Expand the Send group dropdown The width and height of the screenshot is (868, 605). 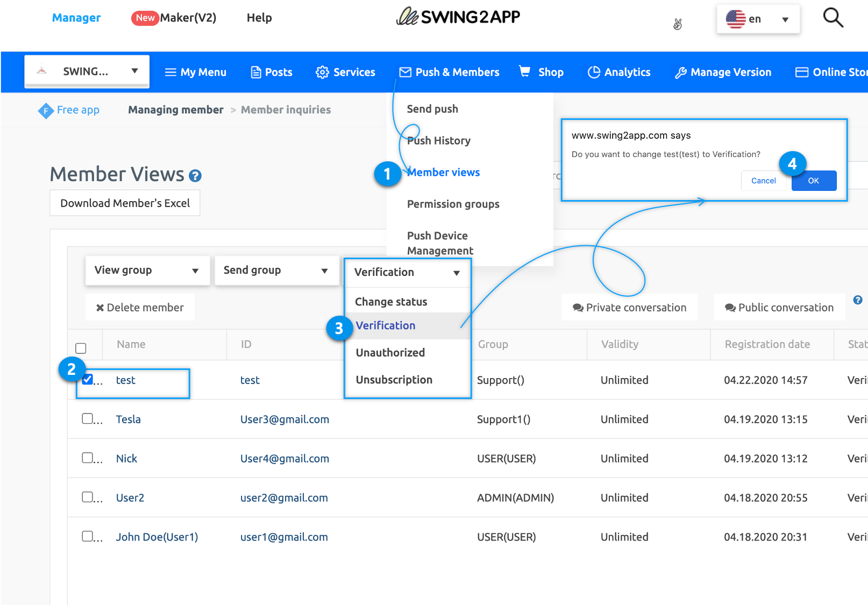[276, 271]
